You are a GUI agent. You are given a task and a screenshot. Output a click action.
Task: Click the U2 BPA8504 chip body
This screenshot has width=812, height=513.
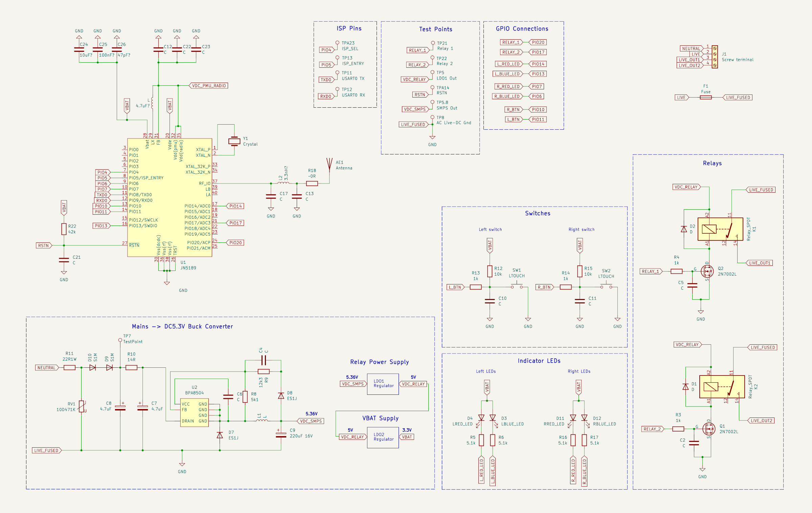click(194, 413)
